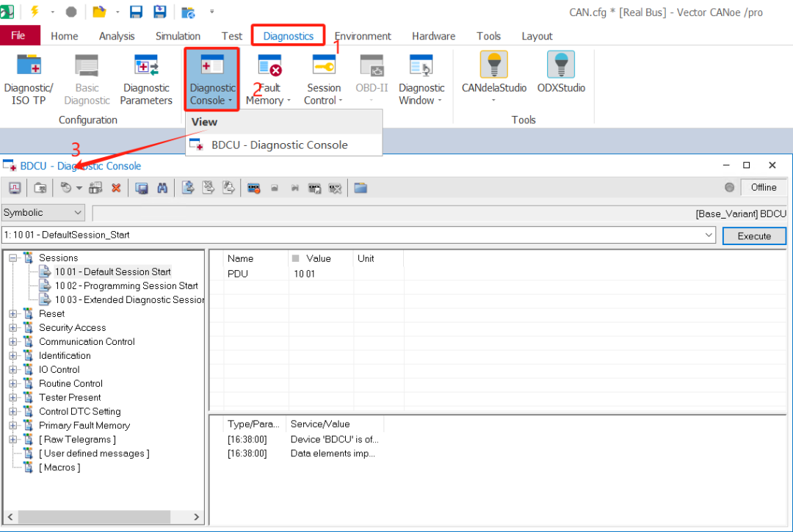Toggle the Offline status button
Image resolution: width=793 pixels, height=532 pixels.
point(763,187)
